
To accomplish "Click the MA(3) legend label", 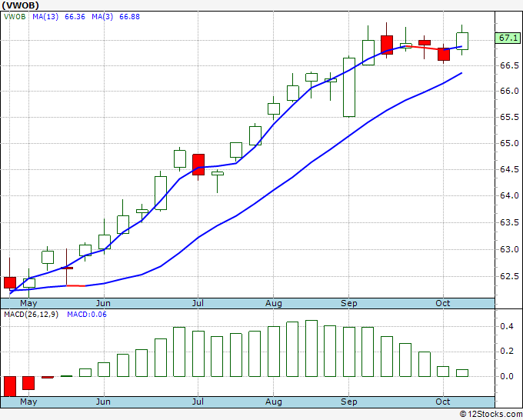I will point(102,17).
